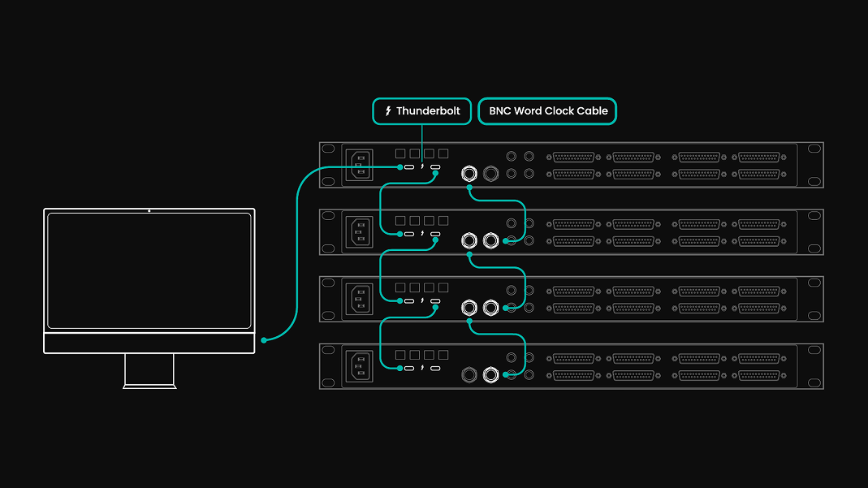This screenshot has height=488, width=868.
Task: Click the cable endpoint dot beside the iMac
Action: [264, 340]
